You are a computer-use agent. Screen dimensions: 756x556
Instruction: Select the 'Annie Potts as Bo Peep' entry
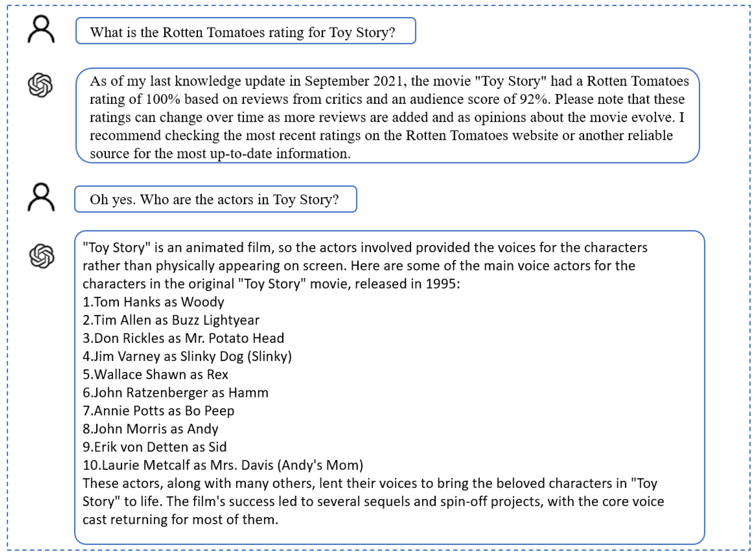tap(159, 411)
